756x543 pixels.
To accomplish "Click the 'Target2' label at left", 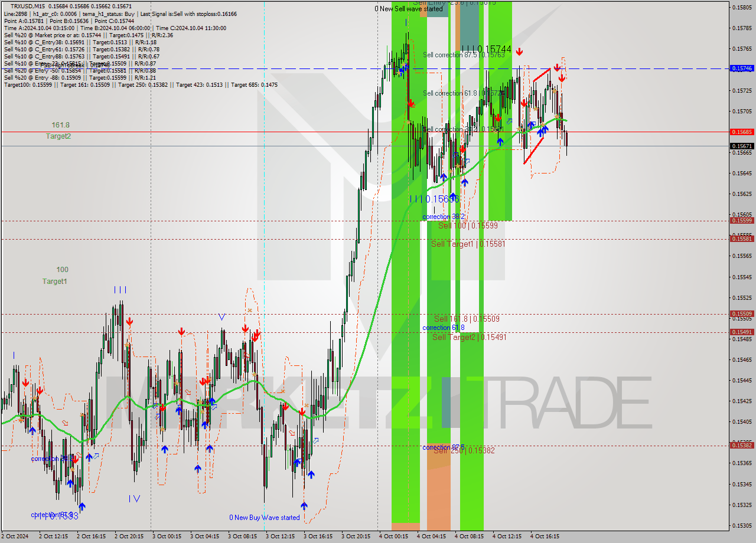I will [58, 136].
